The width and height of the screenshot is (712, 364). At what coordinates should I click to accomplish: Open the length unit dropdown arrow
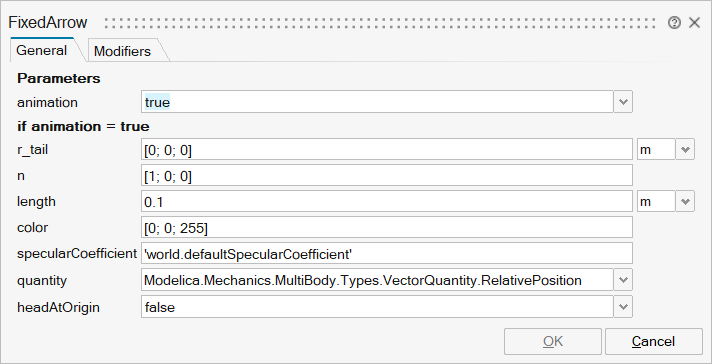[685, 201]
